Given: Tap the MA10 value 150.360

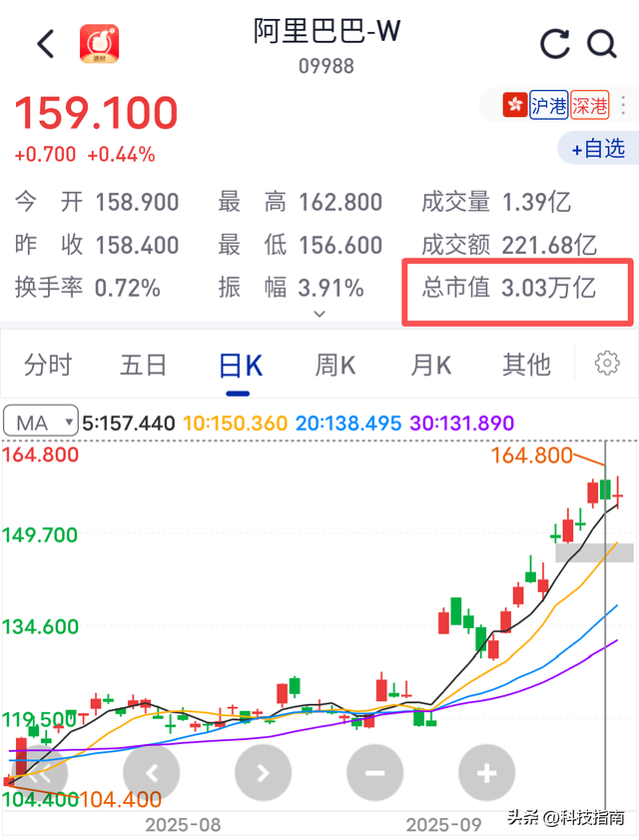Looking at the screenshot, I should click(x=236, y=423).
